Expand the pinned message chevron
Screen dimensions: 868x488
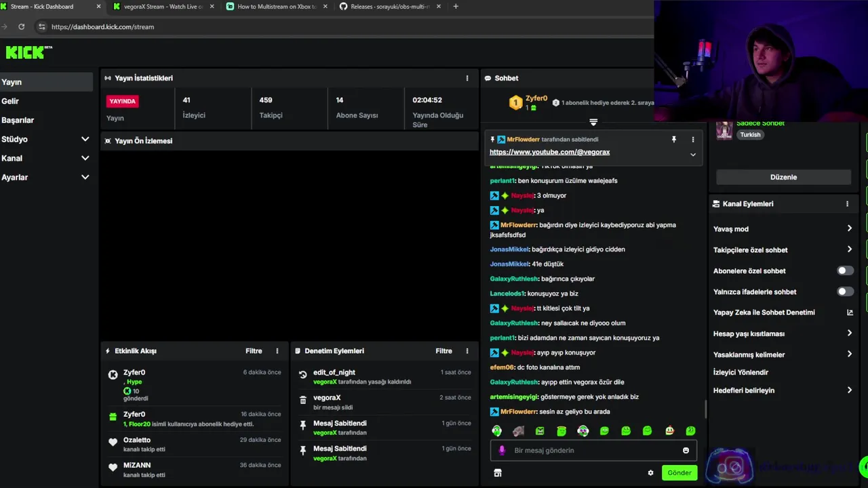click(692, 155)
